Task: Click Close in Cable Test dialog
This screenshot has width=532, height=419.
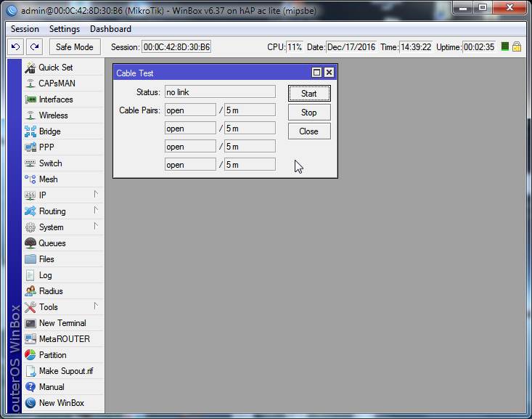Action: pos(309,131)
